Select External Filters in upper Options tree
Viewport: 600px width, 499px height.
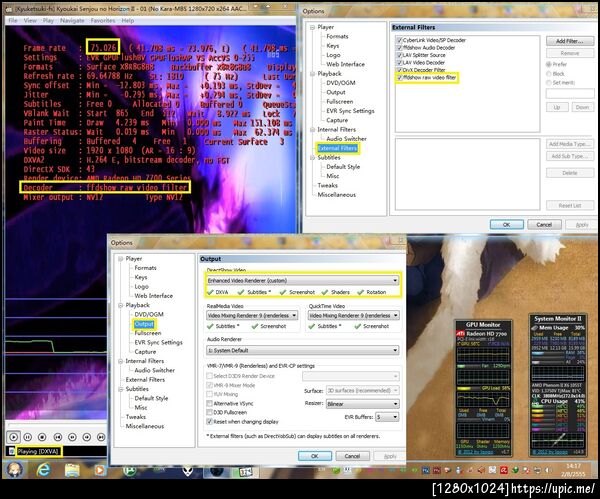click(338, 148)
